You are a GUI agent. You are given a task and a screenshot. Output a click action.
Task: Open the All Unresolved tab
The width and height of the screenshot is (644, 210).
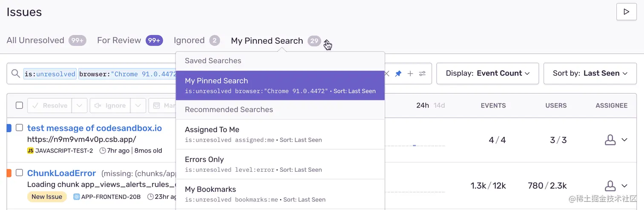point(46,40)
